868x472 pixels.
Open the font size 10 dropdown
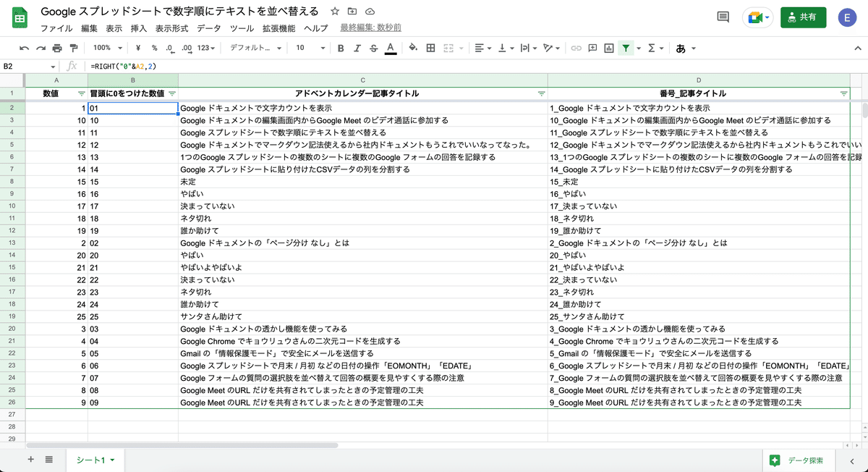coord(310,48)
